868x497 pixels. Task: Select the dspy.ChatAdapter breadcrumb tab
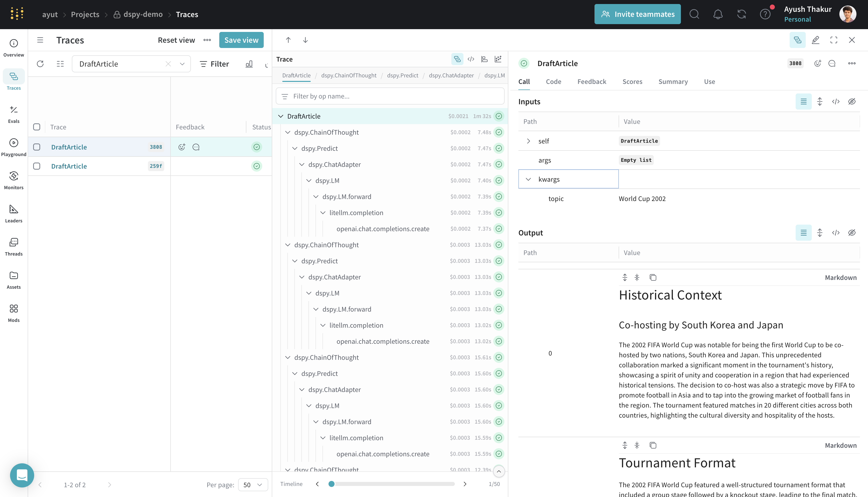[451, 75]
